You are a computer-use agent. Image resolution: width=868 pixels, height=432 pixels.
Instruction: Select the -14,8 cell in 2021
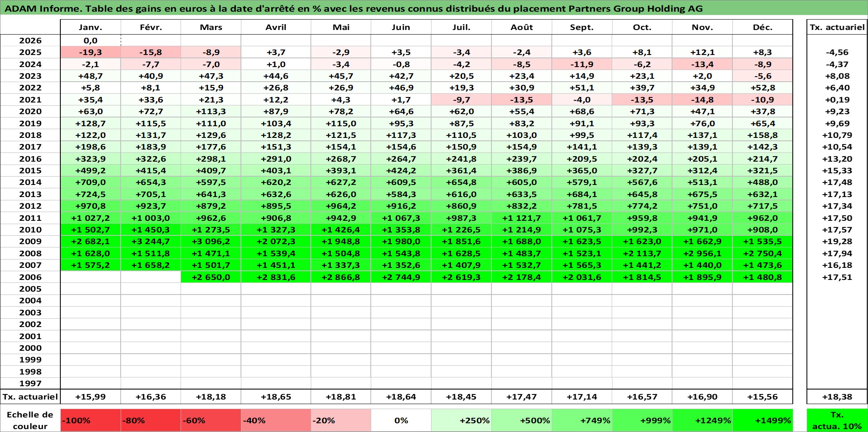tap(702, 100)
